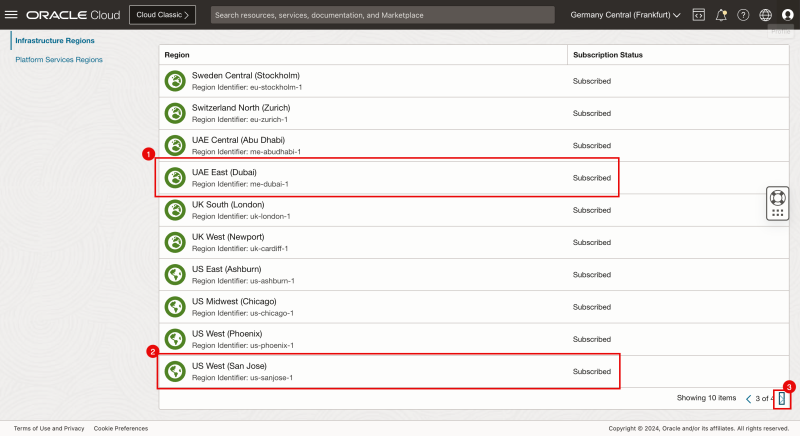Open the notifications bell

(721, 15)
